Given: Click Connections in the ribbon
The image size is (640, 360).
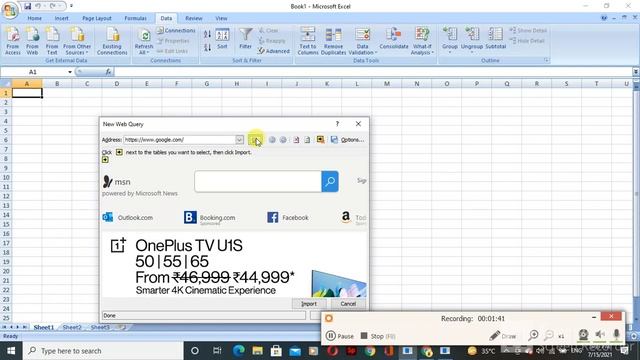Looking at the screenshot, I should 176,31.
